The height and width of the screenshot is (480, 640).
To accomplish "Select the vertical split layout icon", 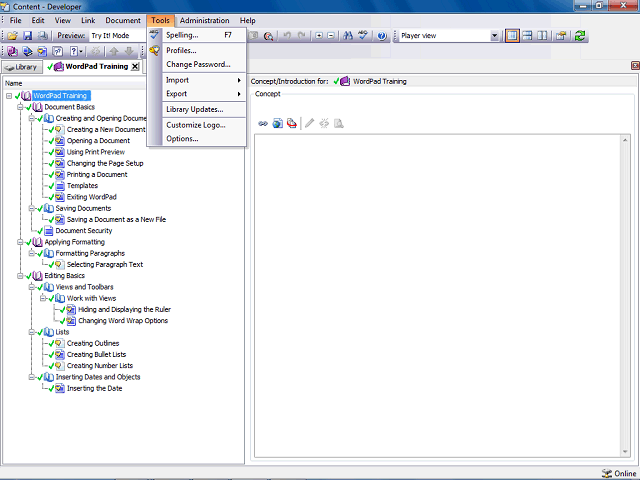I will [542, 36].
